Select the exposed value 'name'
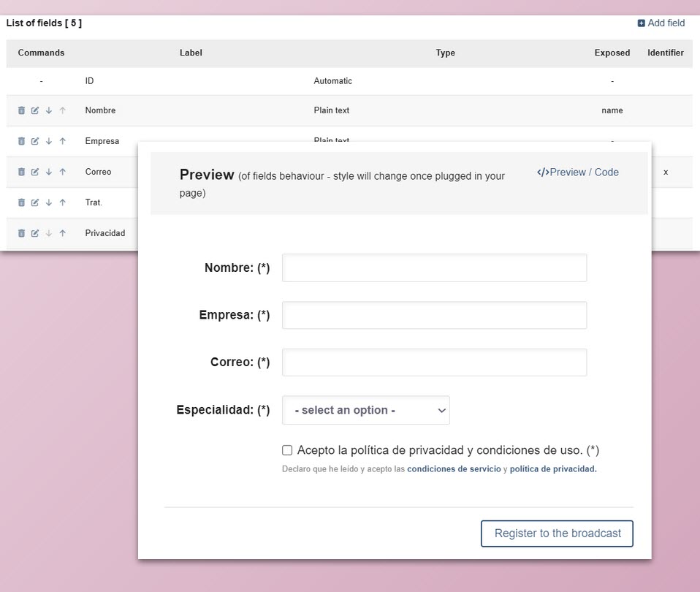The width and height of the screenshot is (700, 592). coord(612,110)
